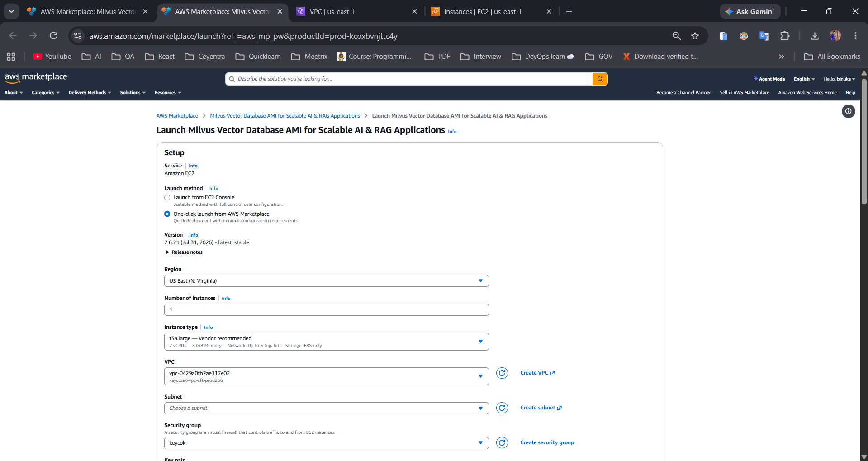Click the orange search button in marketplace
The image size is (868, 461).
pyautogui.click(x=600, y=79)
